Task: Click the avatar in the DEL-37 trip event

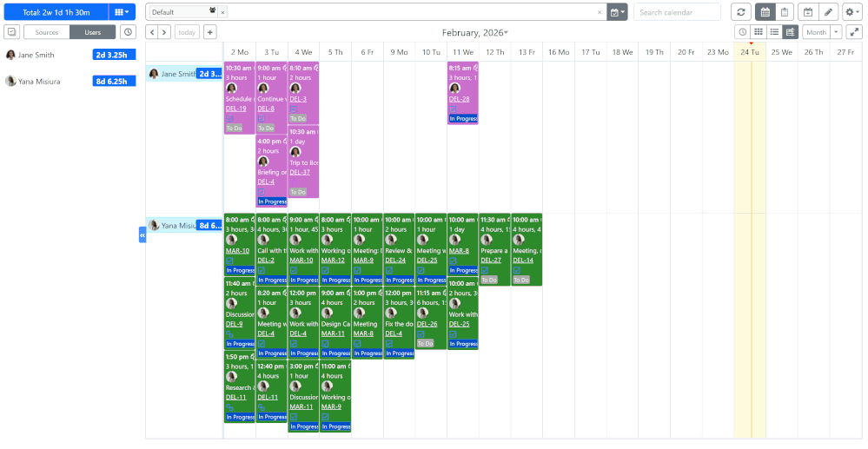Action: 295,152
